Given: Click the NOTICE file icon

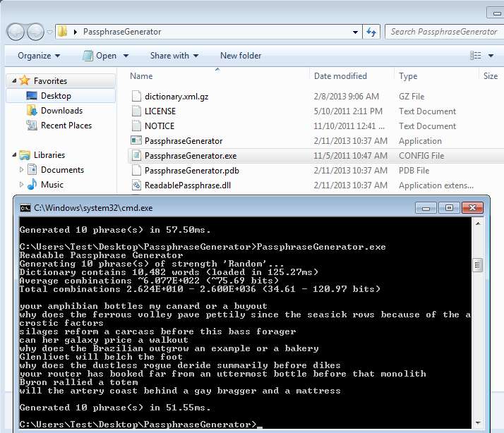Looking at the screenshot, I should click(x=137, y=126).
